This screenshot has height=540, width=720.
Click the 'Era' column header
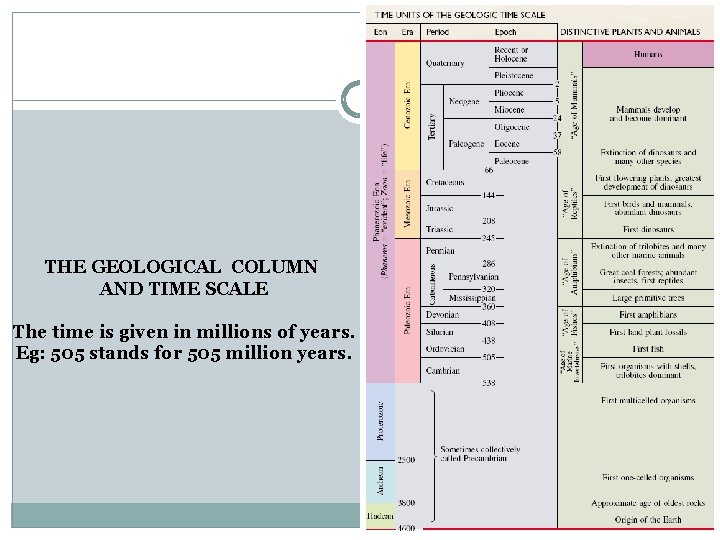click(x=407, y=32)
